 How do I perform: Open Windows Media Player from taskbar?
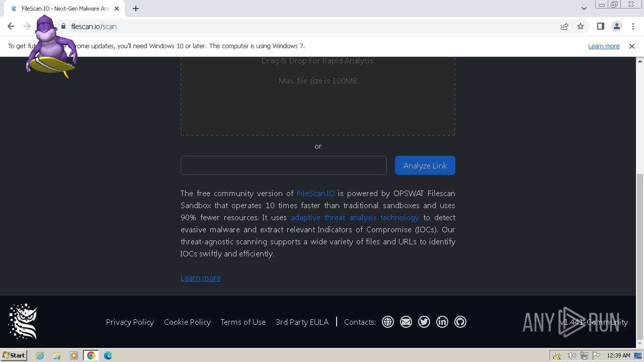click(x=74, y=355)
